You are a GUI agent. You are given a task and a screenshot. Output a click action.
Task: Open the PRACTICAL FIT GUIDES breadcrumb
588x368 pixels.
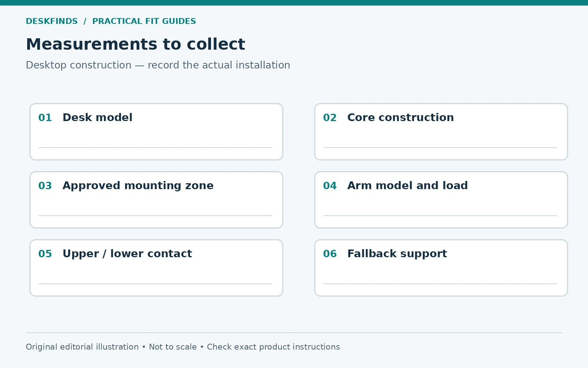(x=144, y=21)
